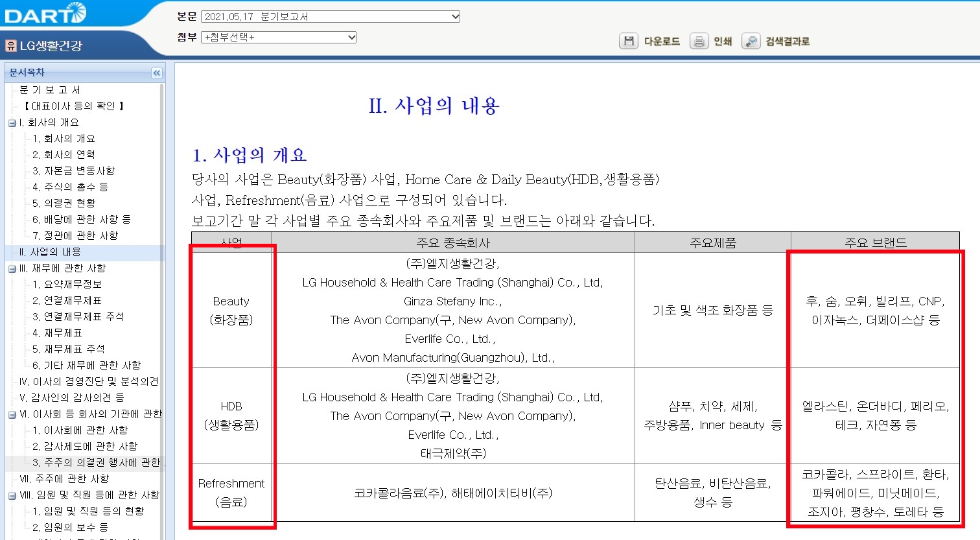The width and height of the screenshot is (980, 540).
Task: Click the download floppy disk icon
Action: pos(628,41)
